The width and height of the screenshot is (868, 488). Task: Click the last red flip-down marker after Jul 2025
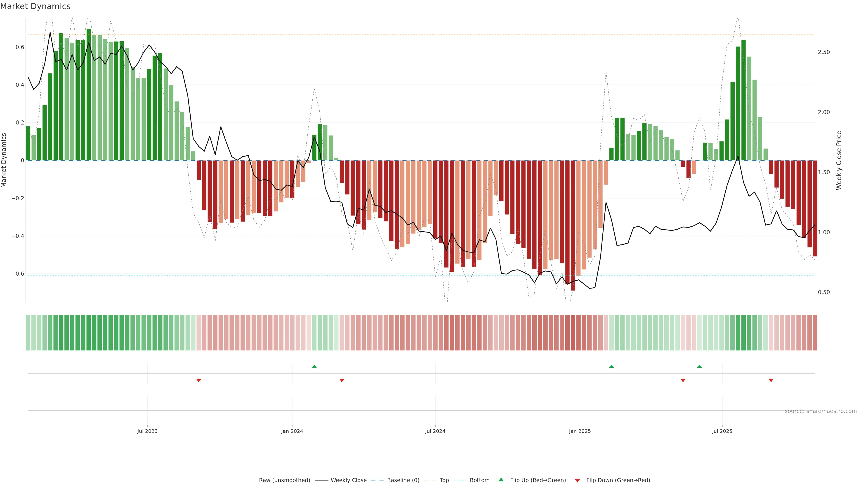coord(771,380)
